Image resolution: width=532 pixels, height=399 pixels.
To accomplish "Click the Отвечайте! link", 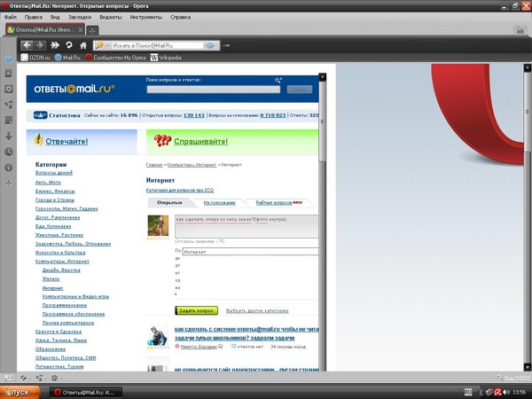I will (x=66, y=142).
